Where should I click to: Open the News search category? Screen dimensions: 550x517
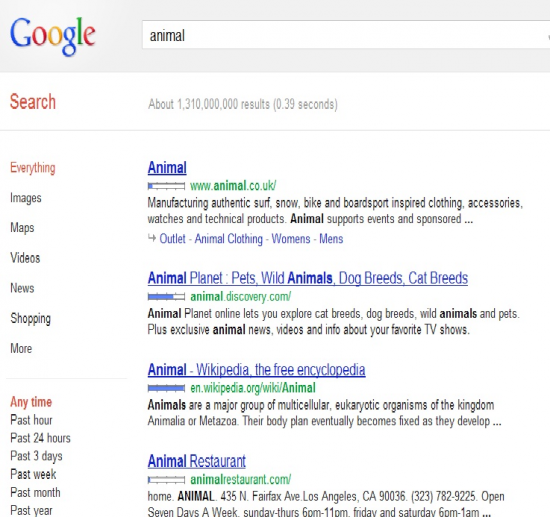[22, 288]
